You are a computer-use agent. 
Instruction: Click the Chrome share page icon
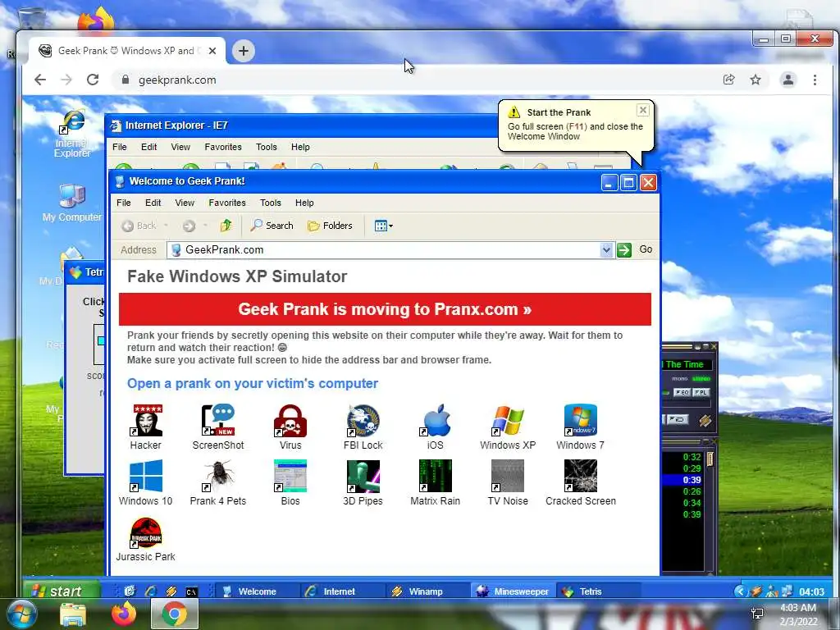tap(728, 80)
